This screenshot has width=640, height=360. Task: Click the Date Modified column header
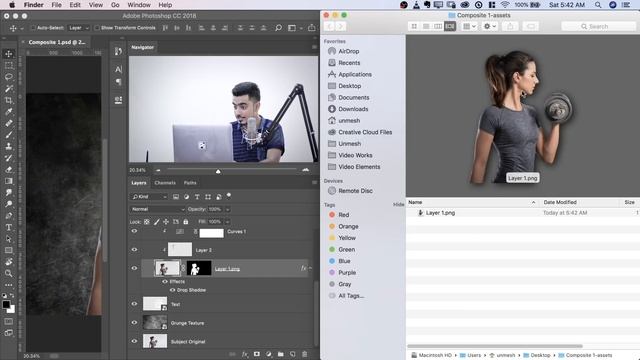560,202
